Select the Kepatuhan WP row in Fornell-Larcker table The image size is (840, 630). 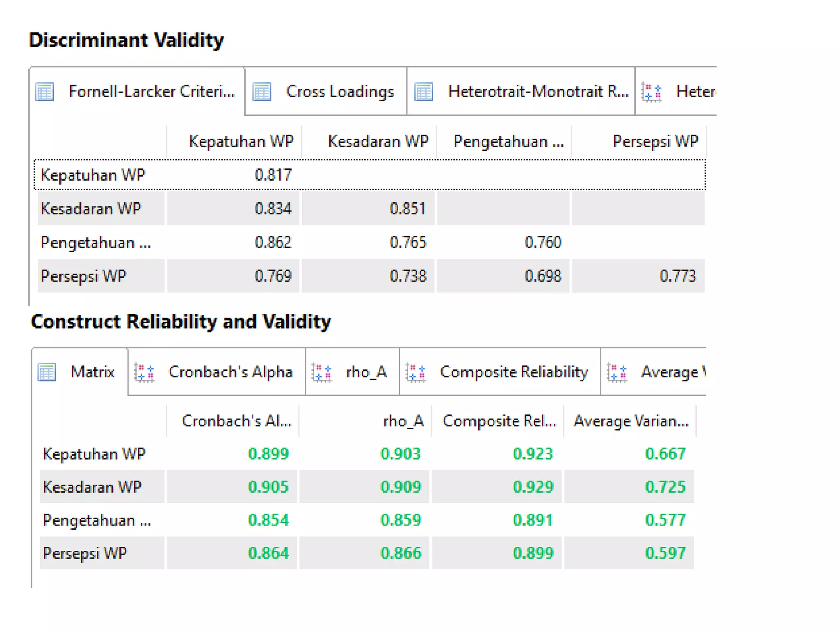(x=93, y=175)
